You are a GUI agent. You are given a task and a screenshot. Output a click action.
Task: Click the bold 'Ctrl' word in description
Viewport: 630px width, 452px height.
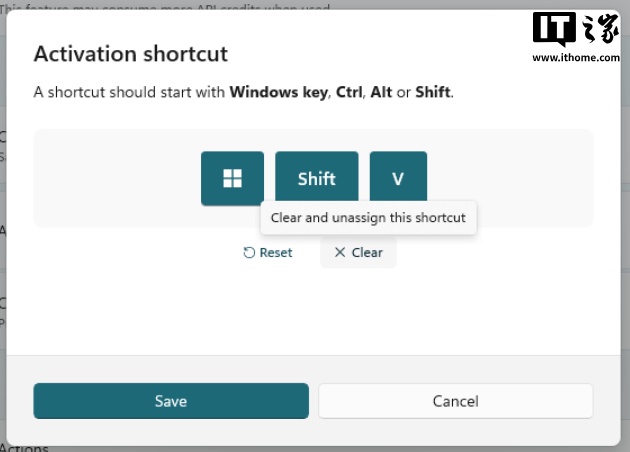(x=349, y=92)
